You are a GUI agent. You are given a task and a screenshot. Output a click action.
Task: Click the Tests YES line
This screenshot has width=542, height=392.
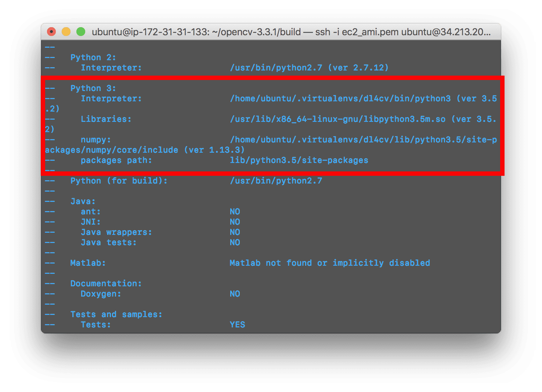[x=238, y=324]
